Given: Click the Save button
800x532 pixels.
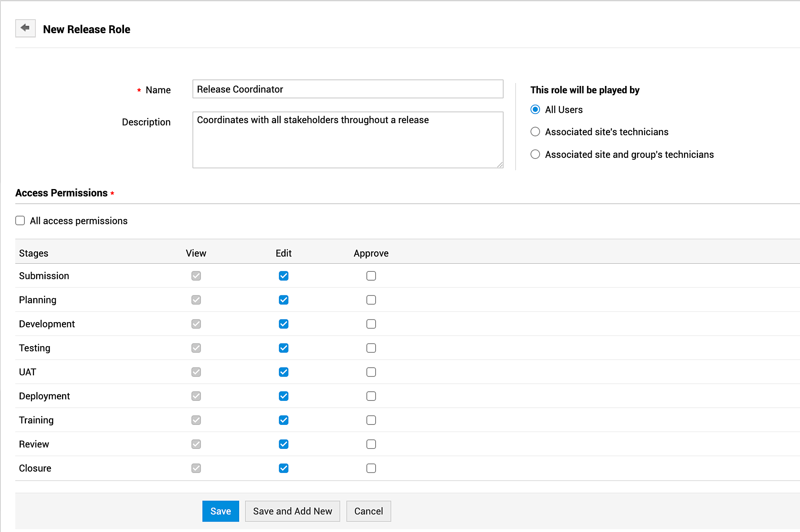Looking at the screenshot, I should click(220, 511).
